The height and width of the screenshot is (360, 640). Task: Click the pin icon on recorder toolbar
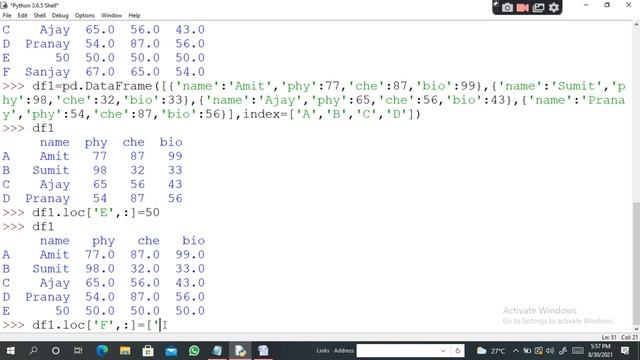tap(496, 4)
